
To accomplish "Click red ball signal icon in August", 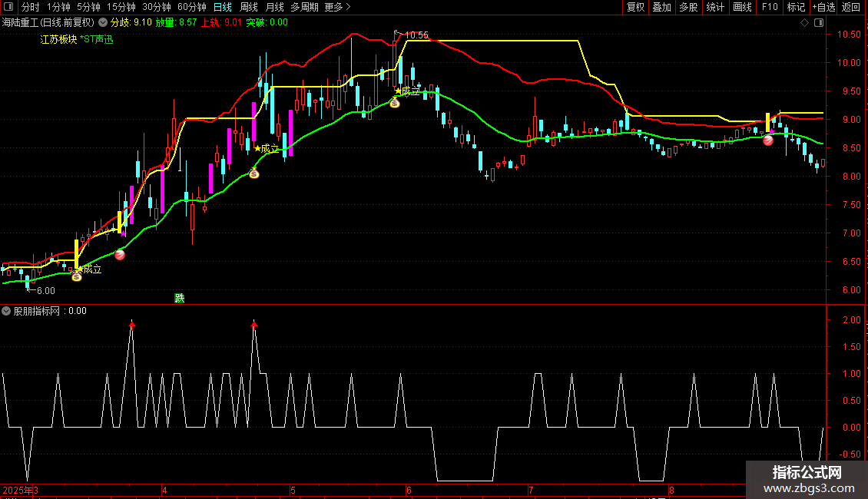I will [768, 140].
